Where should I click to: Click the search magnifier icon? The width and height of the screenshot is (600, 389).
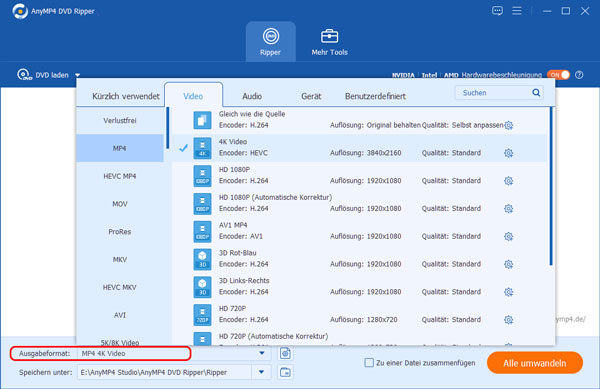536,93
